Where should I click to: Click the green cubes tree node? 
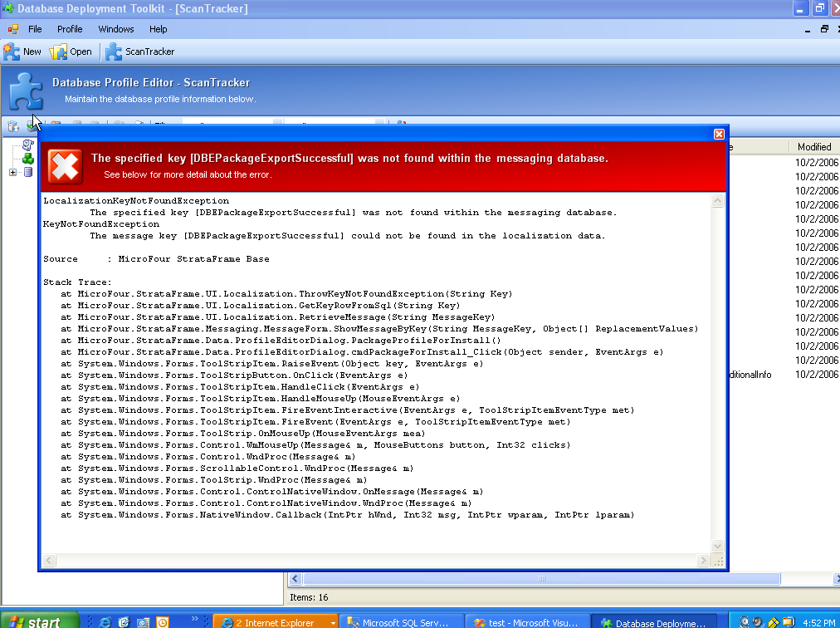pyautogui.click(x=28, y=158)
